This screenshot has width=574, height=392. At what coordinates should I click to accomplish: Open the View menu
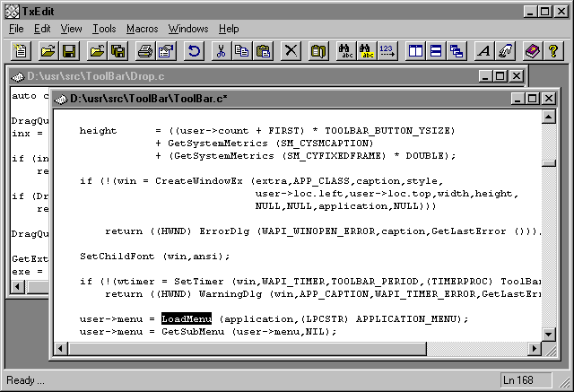click(x=72, y=29)
